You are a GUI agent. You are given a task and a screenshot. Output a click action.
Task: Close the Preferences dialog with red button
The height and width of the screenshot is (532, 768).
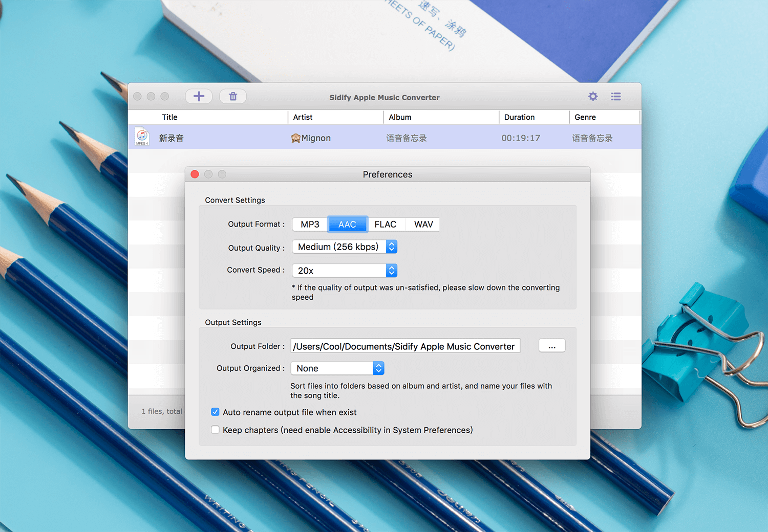tap(195, 174)
